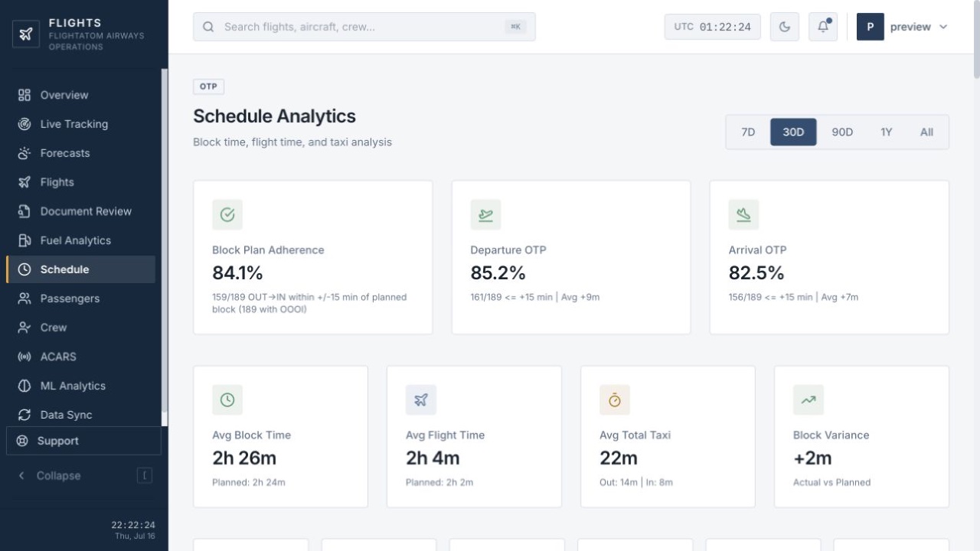This screenshot has width=980, height=551.
Task: Open the Document Review file icon
Action: 24,211
